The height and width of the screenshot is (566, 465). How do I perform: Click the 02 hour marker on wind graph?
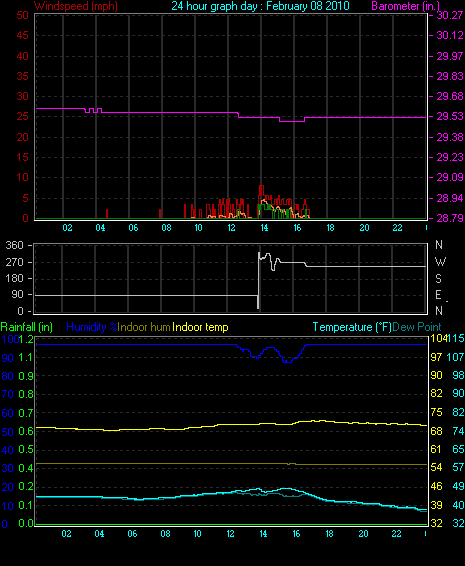(x=68, y=228)
